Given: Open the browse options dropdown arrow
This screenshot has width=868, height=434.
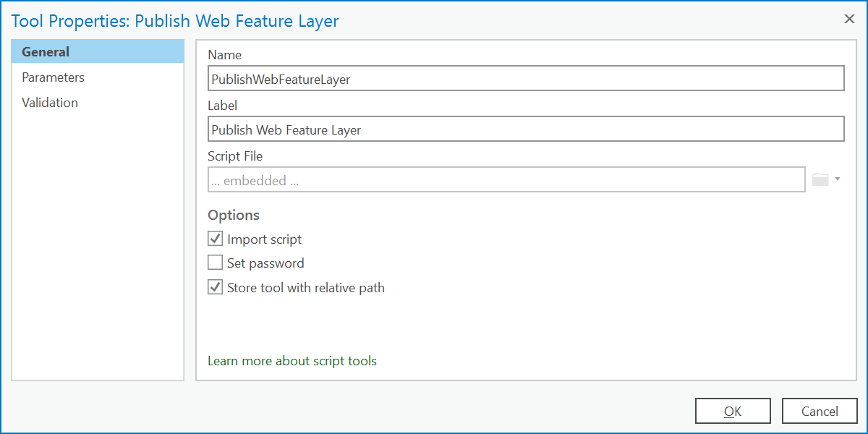Looking at the screenshot, I should coord(836,179).
